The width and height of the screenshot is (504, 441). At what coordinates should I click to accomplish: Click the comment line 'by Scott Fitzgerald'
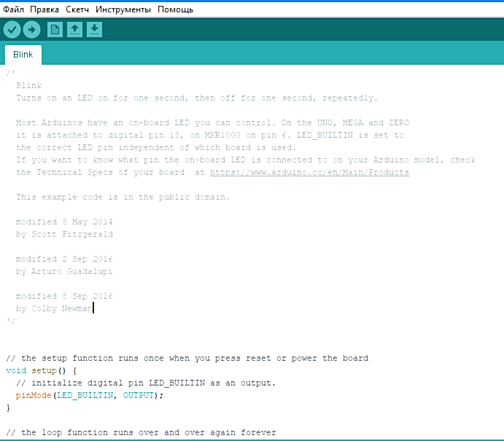(x=65, y=234)
